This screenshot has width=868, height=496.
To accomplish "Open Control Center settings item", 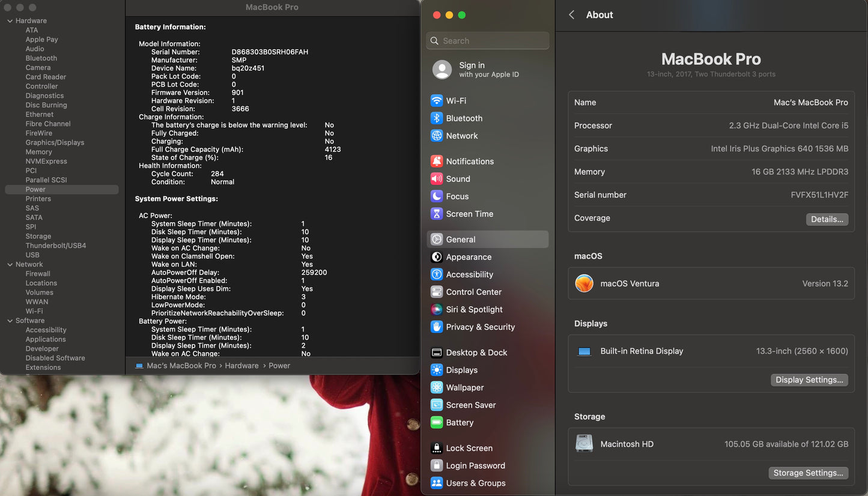I will (473, 292).
